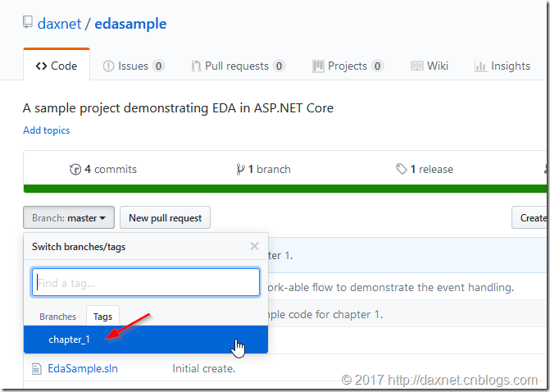
Task: Click the Find a tag input field
Action: coord(146,282)
